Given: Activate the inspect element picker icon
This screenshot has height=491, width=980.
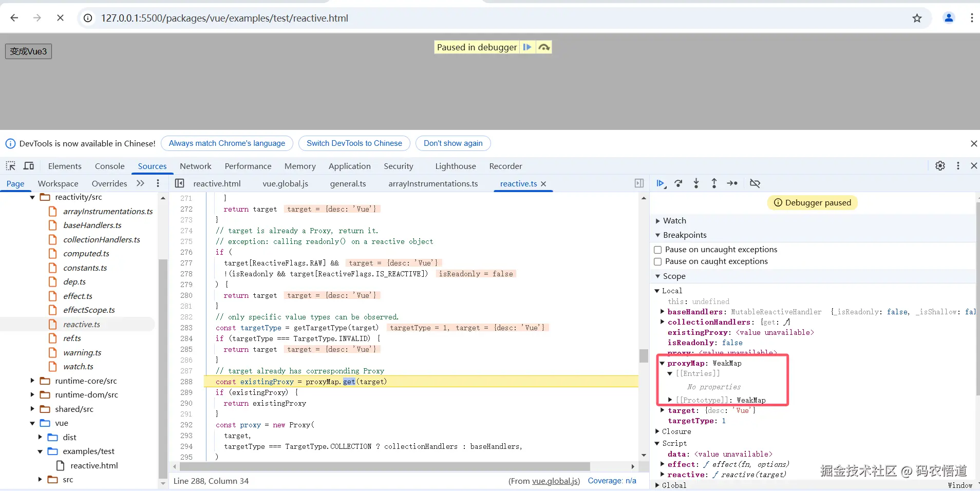Looking at the screenshot, I should tap(11, 166).
